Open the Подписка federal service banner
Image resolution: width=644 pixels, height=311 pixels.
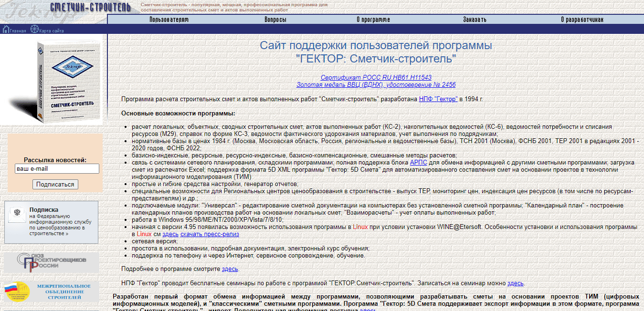coord(51,222)
